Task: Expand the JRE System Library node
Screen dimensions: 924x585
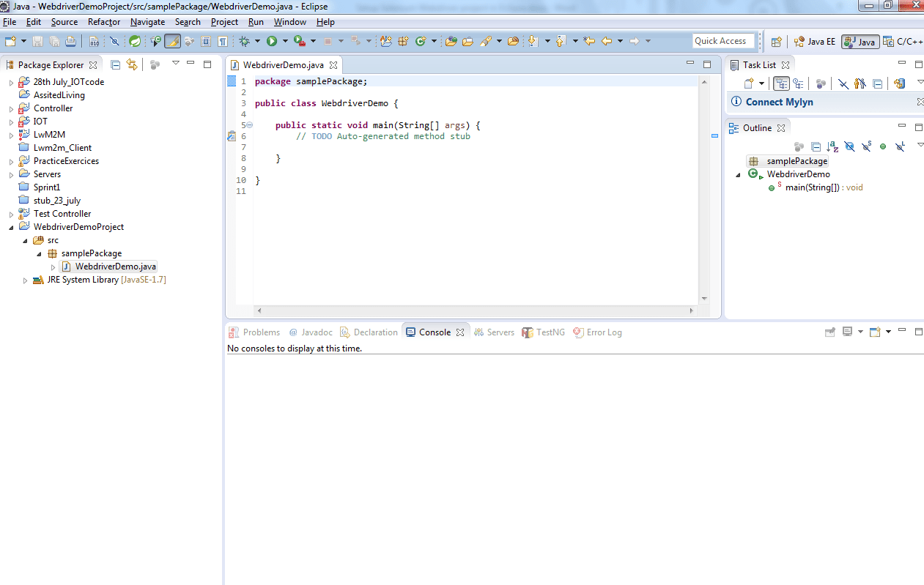Action: [26, 280]
